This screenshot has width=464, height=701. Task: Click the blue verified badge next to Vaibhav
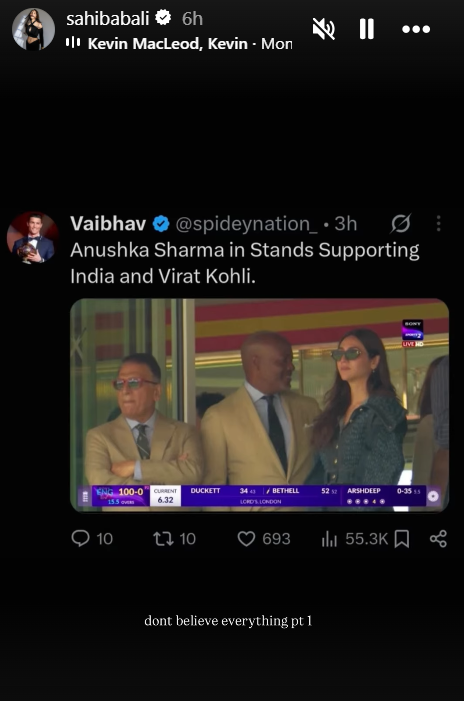tap(161, 224)
